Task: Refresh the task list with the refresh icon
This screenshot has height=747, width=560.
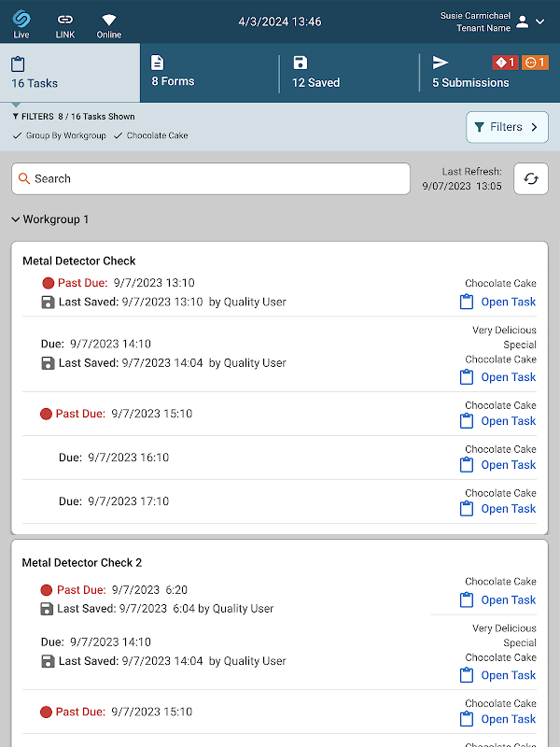Action: [531, 178]
